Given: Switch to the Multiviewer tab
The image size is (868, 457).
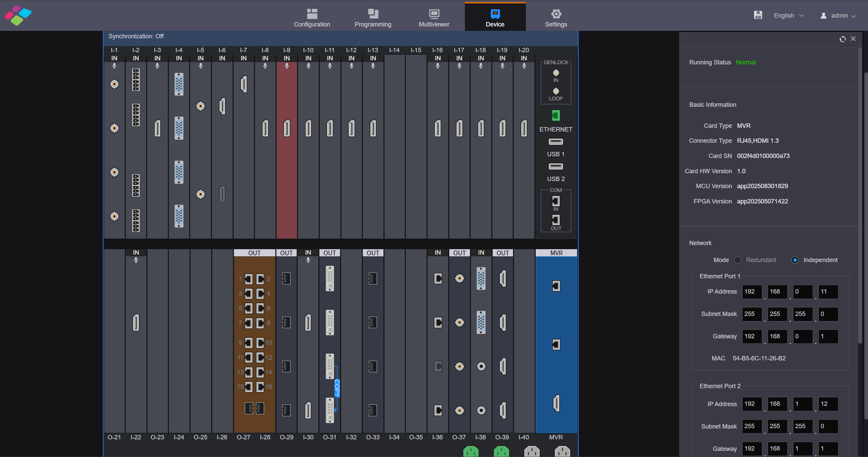Looking at the screenshot, I should coord(434,18).
